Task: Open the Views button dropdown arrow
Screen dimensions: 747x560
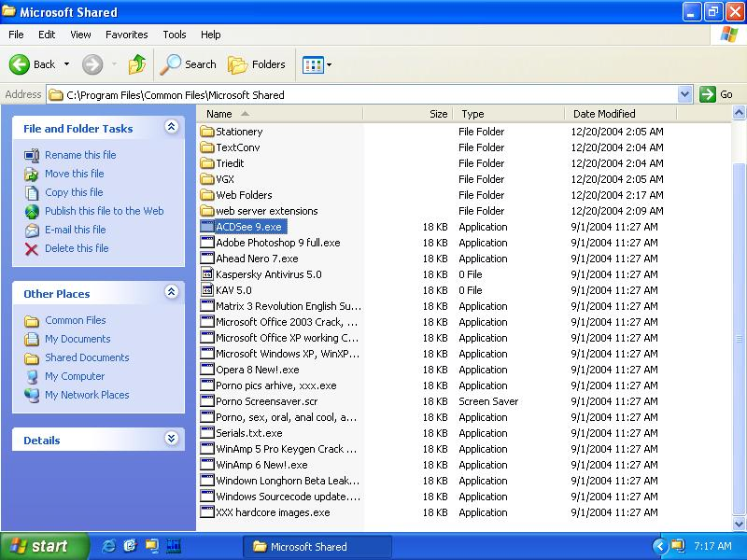Action: (330, 64)
